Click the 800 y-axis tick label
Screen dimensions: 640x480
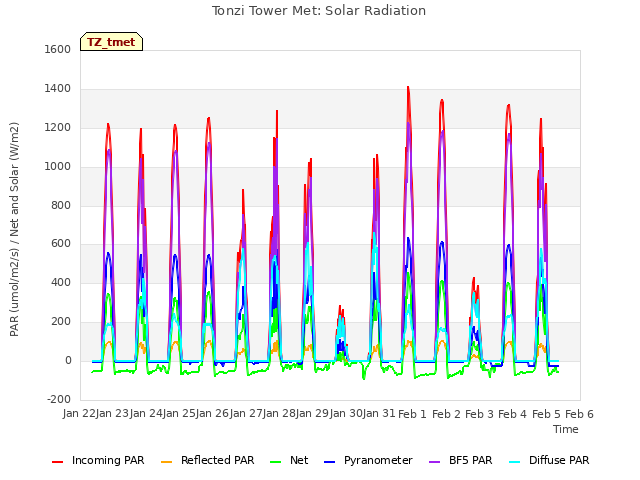pyautogui.click(x=61, y=205)
